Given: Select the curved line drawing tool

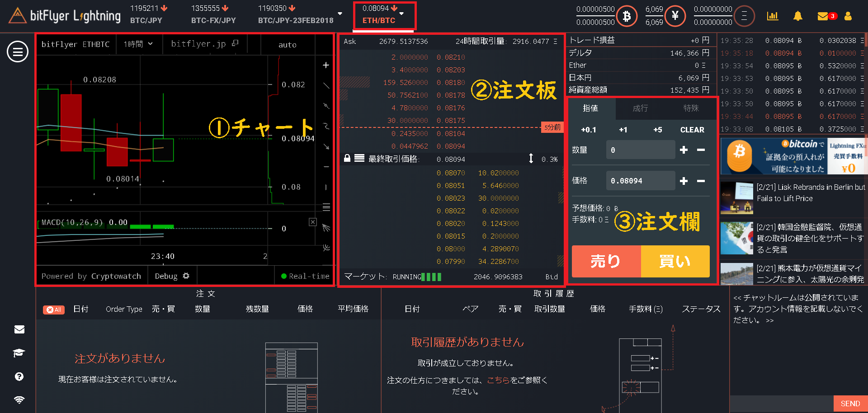Looking at the screenshot, I should point(325,126).
